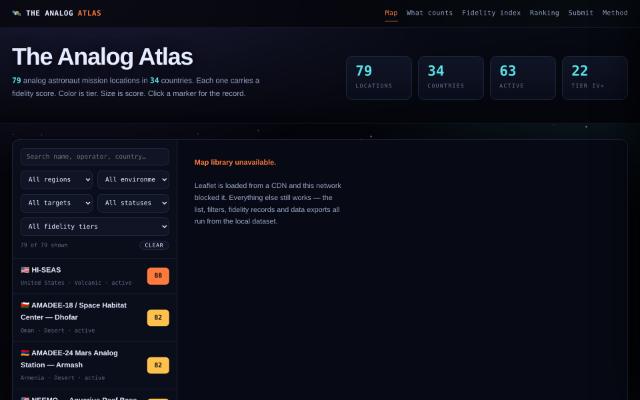Click the 22 Tier IV+ stat card
The width and height of the screenshot is (640, 400).
tap(595, 78)
